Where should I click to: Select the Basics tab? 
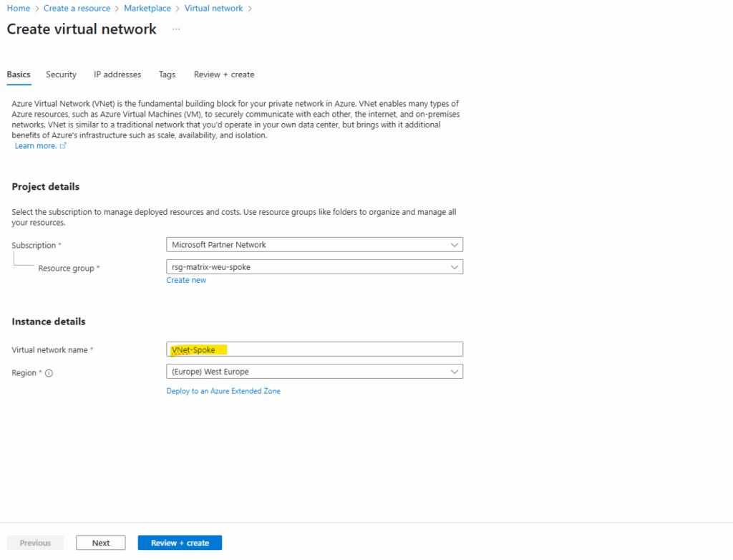point(19,74)
